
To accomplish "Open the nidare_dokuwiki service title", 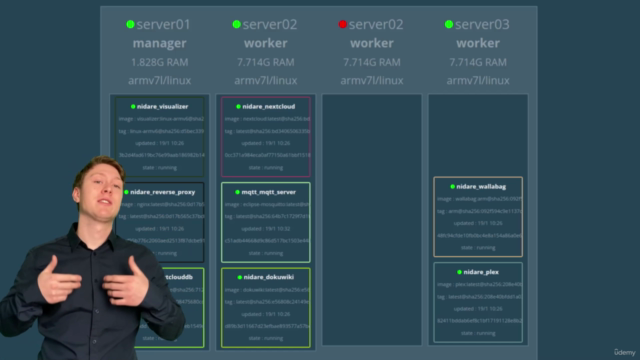I will [x=269, y=277].
